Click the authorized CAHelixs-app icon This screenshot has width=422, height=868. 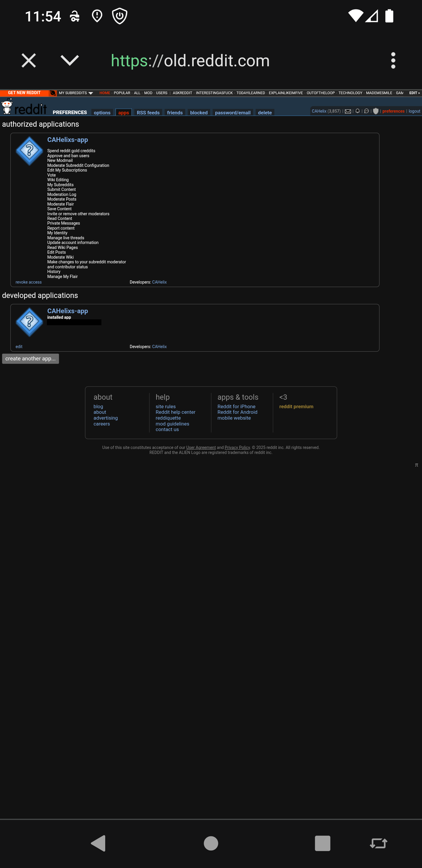point(29,151)
